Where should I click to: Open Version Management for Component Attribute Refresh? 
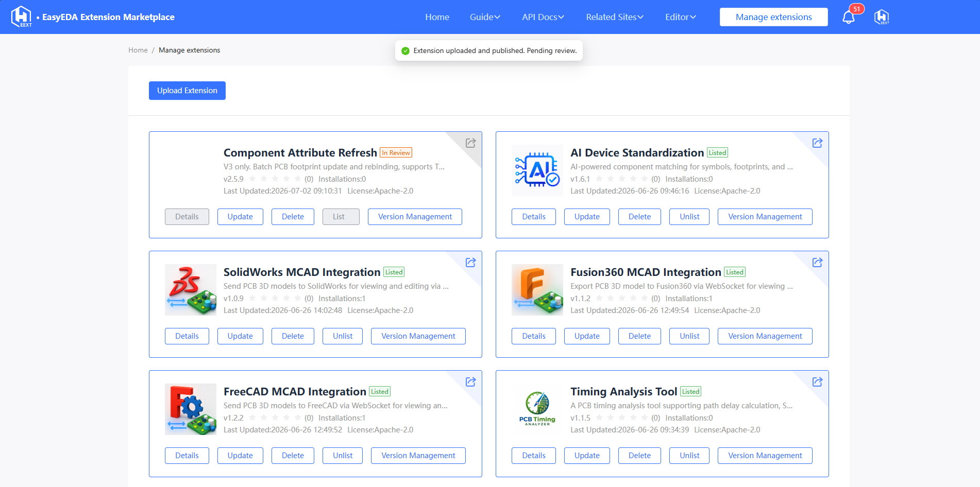(415, 217)
